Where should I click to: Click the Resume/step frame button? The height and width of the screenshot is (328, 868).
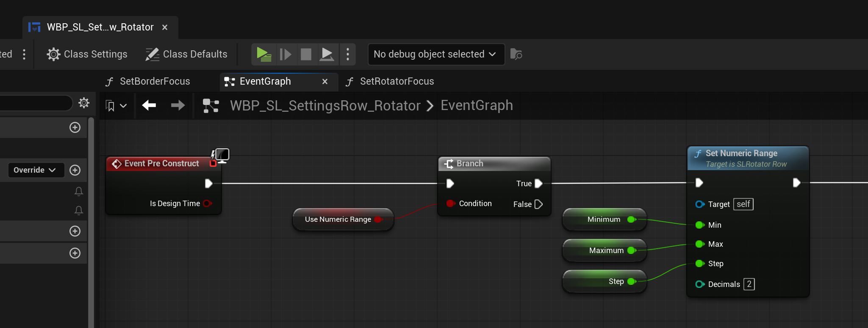[x=286, y=54]
